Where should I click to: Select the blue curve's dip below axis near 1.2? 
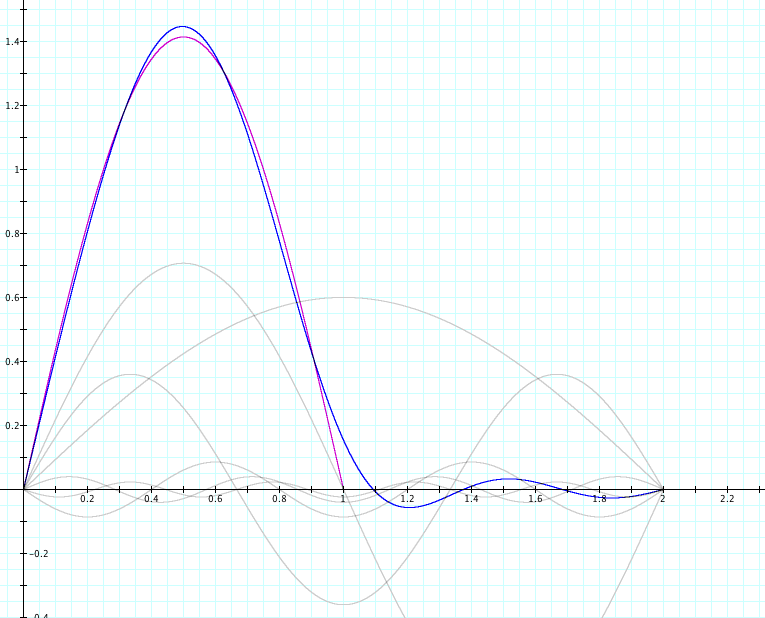409,507
